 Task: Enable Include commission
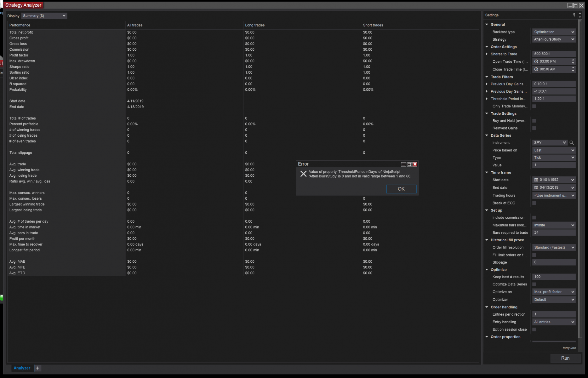[x=534, y=218]
